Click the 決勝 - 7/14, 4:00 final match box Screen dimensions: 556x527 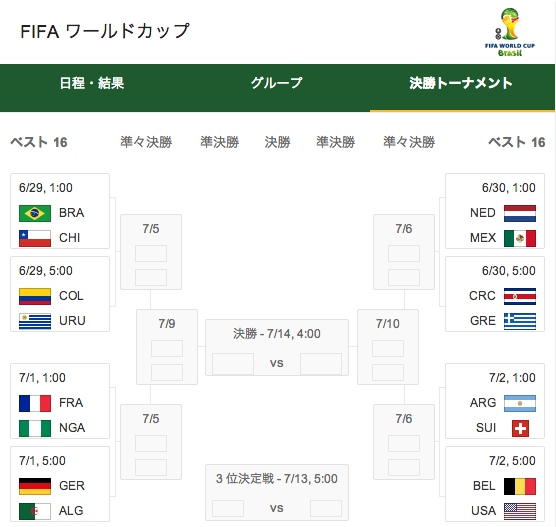277,348
